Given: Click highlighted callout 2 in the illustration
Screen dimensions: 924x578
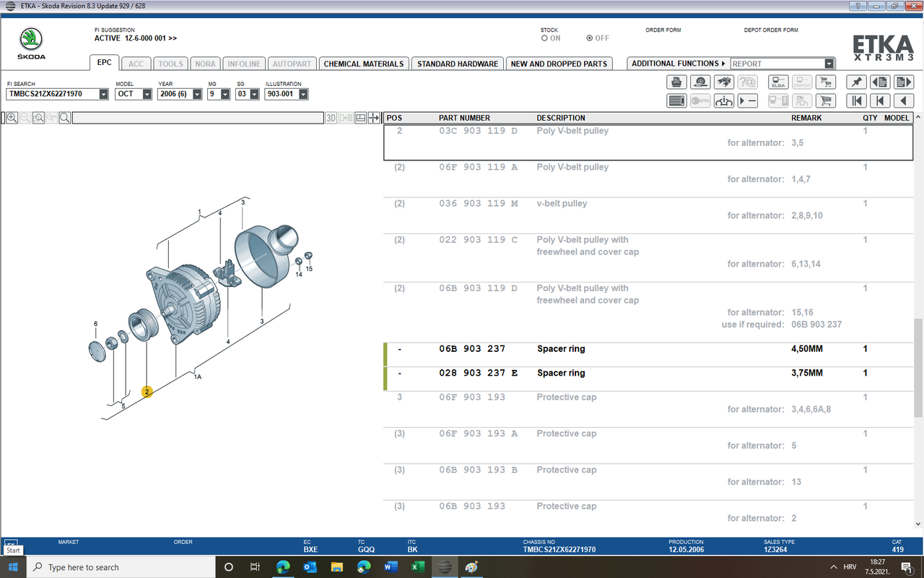Looking at the screenshot, I should [x=147, y=392].
